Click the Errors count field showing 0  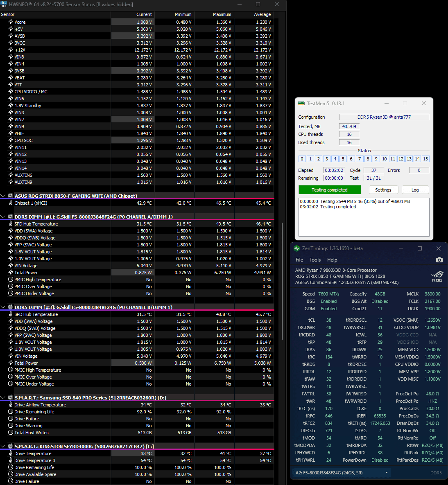[419, 170]
